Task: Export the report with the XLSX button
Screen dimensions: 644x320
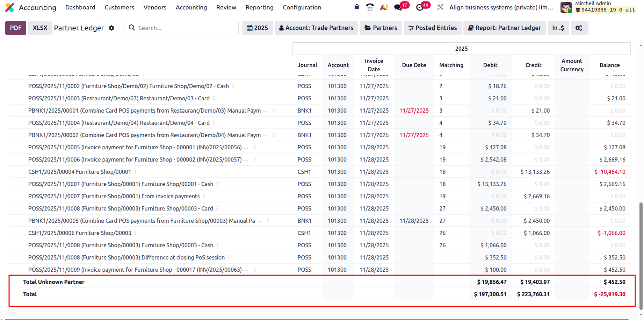Action: point(40,28)
